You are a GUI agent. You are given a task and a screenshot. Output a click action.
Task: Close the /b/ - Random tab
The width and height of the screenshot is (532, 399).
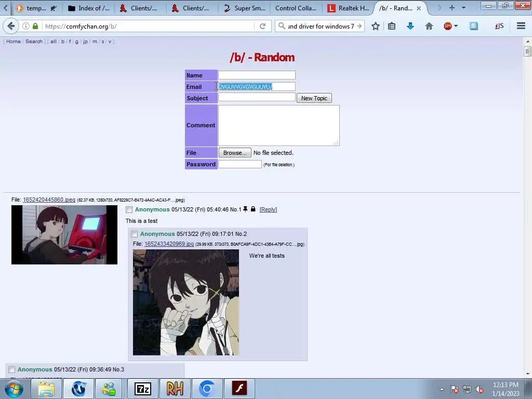coord(419,8)
